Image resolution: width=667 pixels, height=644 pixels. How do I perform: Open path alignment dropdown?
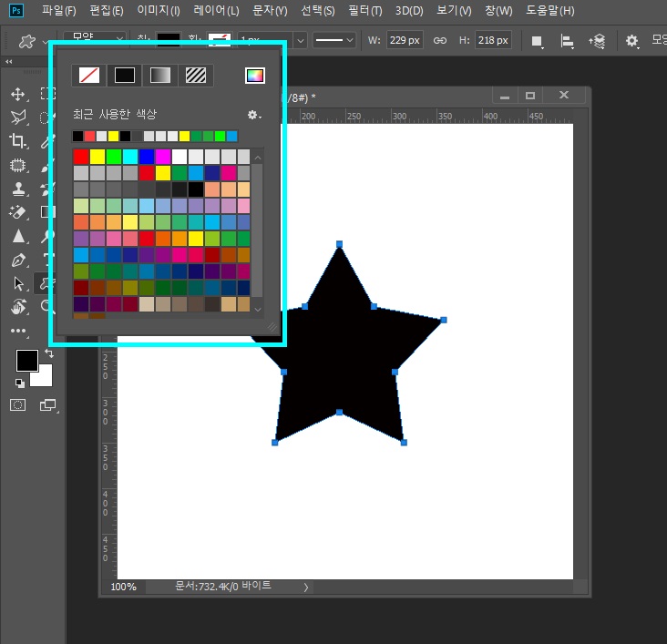(567, 41)
